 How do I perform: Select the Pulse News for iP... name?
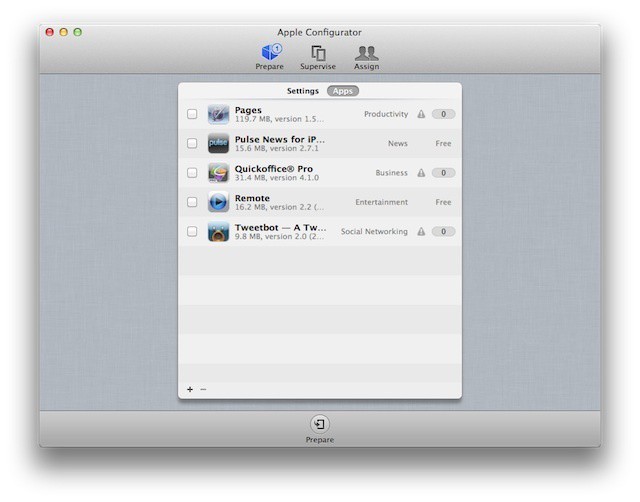click(280, 140)
